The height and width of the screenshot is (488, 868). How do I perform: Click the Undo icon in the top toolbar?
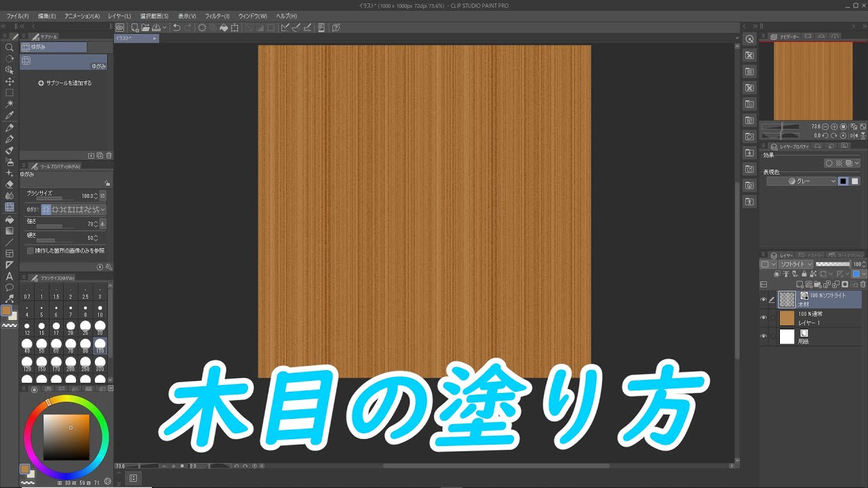click(177, 27)
